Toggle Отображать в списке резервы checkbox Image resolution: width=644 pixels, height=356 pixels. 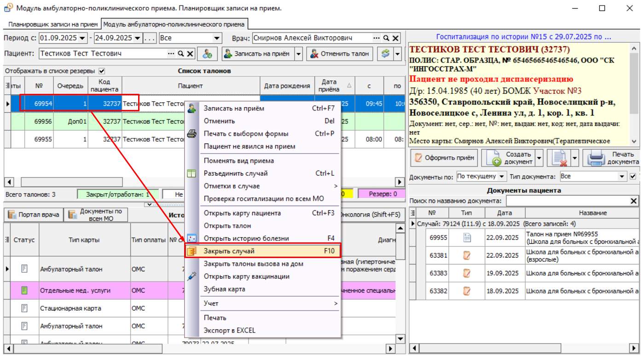pos(102,71)
